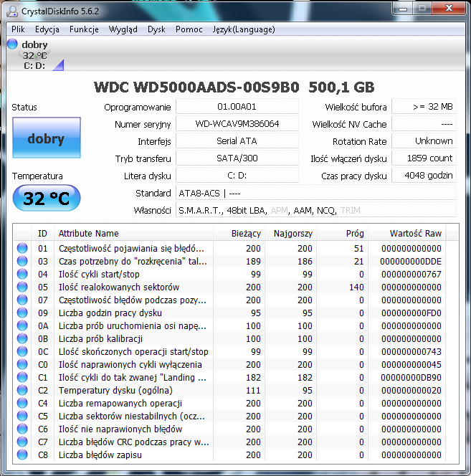Open the Funkcje menu
471x476 pixels.
84,29
